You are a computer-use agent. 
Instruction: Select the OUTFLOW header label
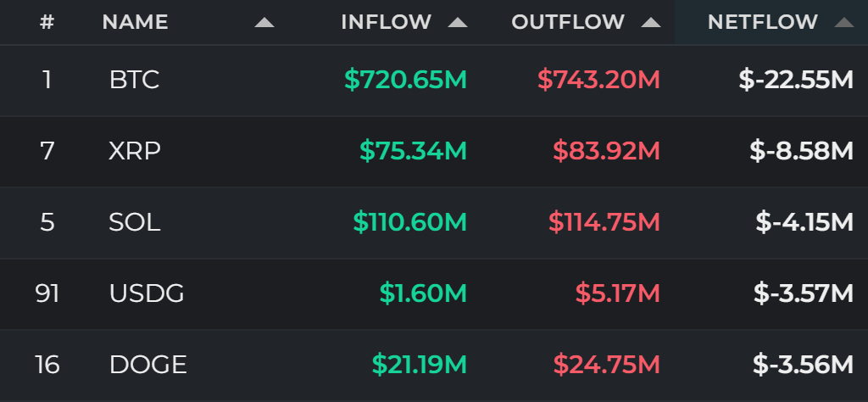tap(568, 22)
